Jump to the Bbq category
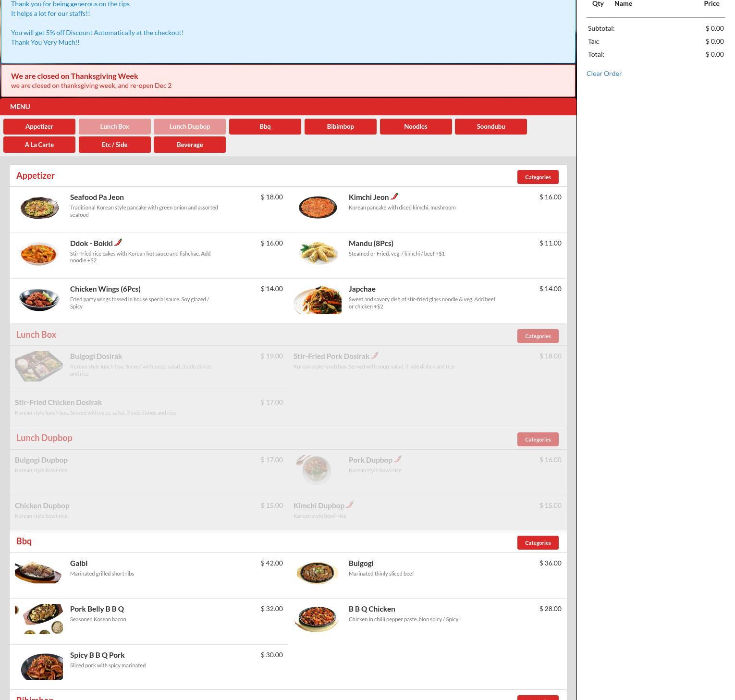Screen dimensions: 735x700 coord(265,126)
